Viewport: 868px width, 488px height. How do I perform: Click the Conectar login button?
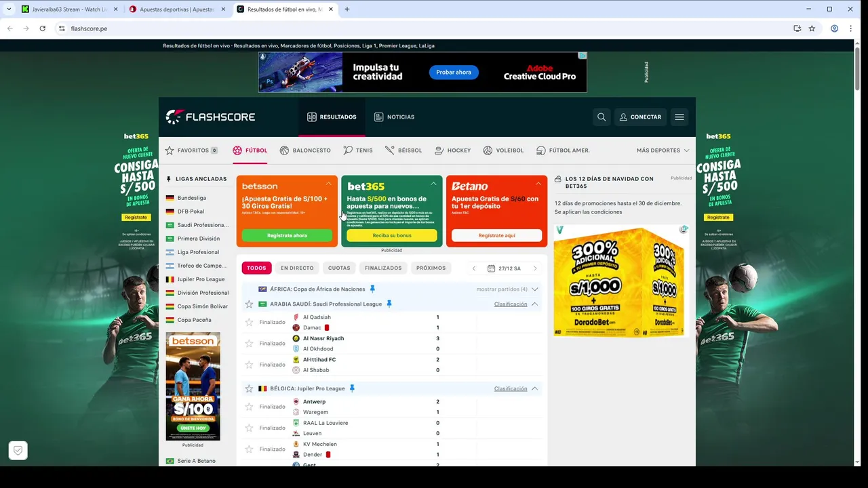click(x=640, y=117)
